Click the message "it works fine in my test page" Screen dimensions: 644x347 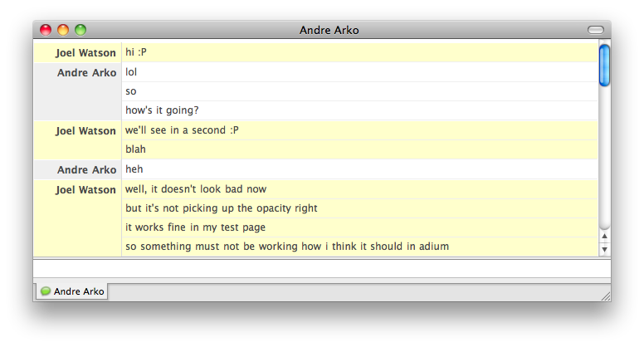point(196,227)
